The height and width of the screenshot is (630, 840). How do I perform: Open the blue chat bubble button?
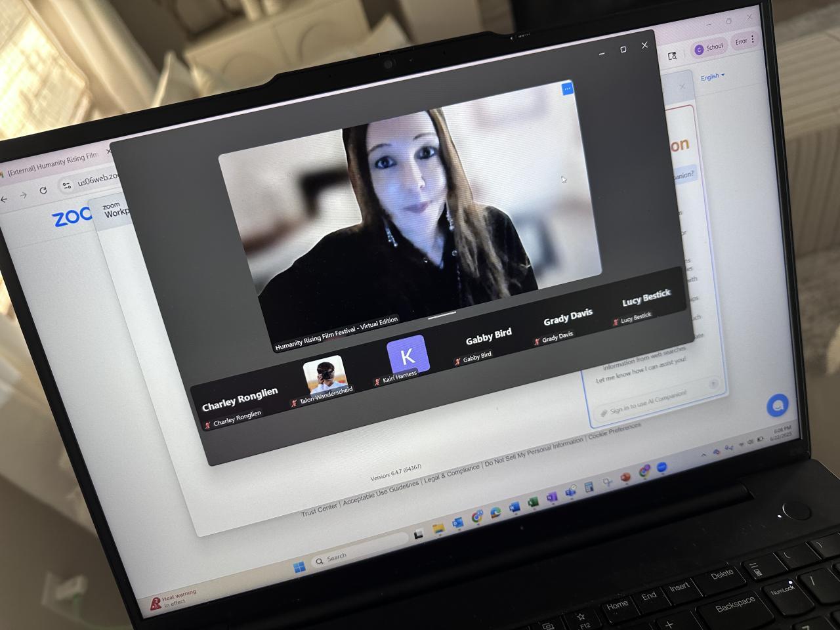[x=778, y=405]
